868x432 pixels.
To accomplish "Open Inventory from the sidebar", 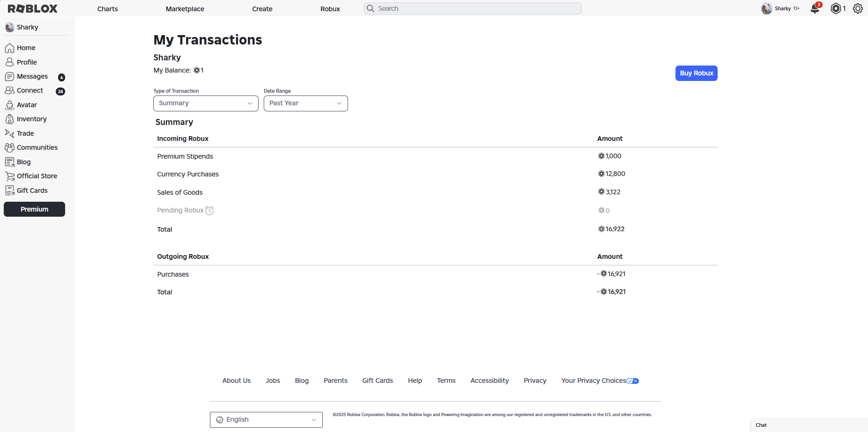I will pyautogui.click(x=32, y=119).
